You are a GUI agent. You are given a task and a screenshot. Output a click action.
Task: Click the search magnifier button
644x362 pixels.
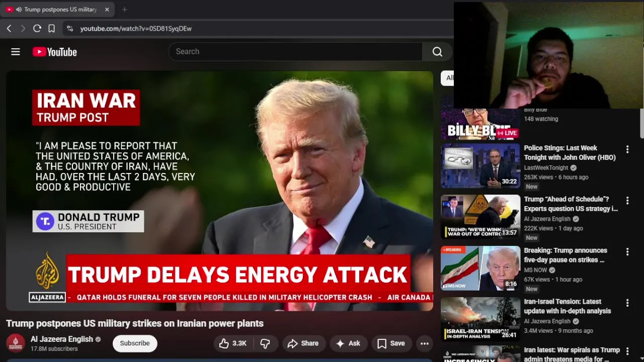pyautogui.click(x=437, y=51)
